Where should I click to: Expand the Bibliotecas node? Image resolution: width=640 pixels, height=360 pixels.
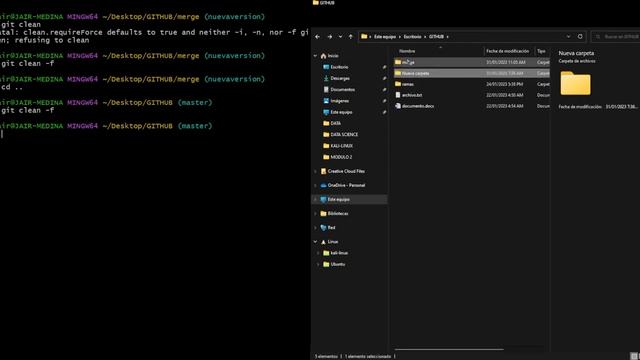coord(316,213)
